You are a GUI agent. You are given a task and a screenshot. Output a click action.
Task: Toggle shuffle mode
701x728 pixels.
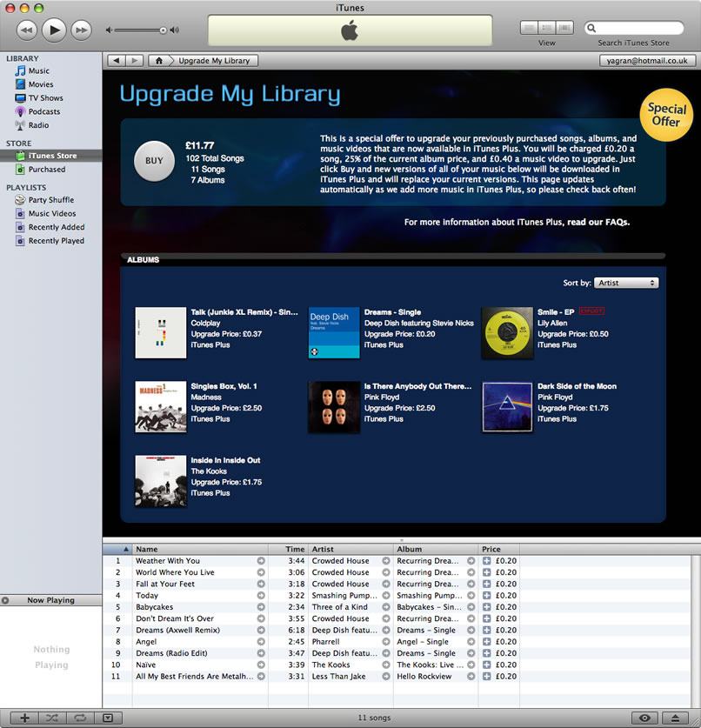point(52,718)
